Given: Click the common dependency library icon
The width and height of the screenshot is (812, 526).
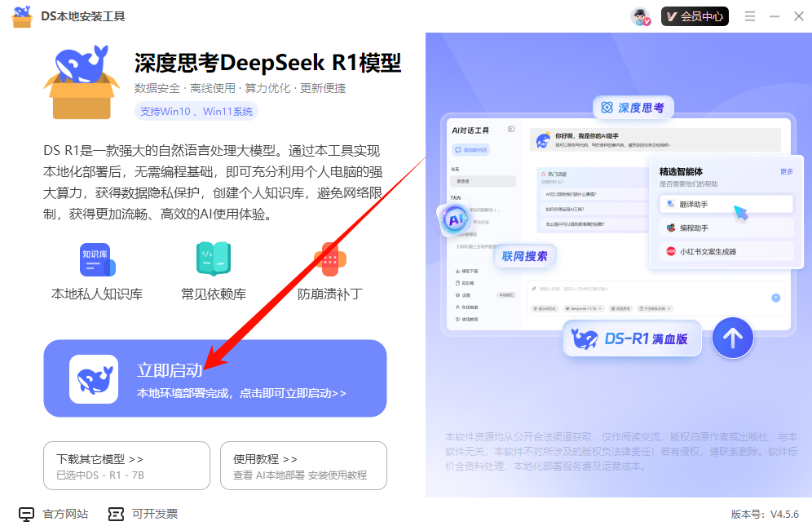Looking at the screenshot, I should 213,259.
